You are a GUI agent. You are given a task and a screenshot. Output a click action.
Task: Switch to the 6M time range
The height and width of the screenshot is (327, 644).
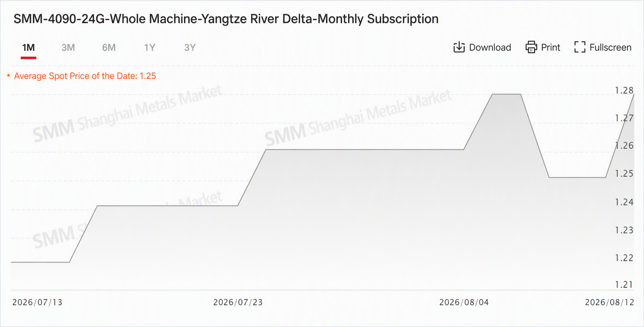click(109, 48)
